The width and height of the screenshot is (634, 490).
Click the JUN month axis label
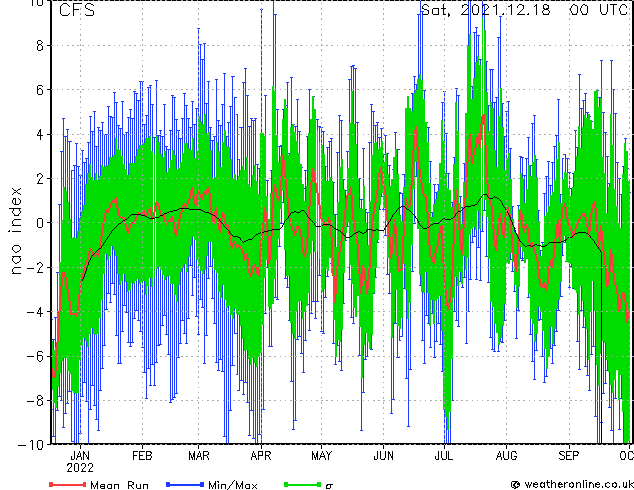pyautogui.click(x=383, y=456)
